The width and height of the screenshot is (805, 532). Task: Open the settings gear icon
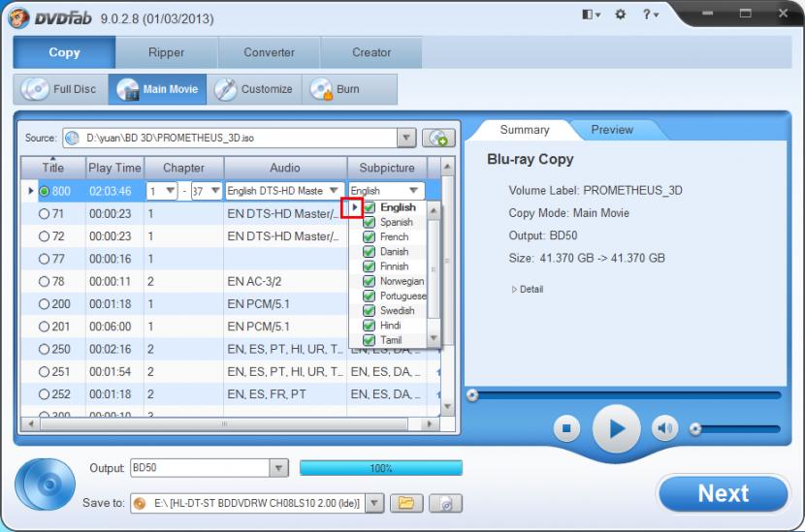[620, 15]
